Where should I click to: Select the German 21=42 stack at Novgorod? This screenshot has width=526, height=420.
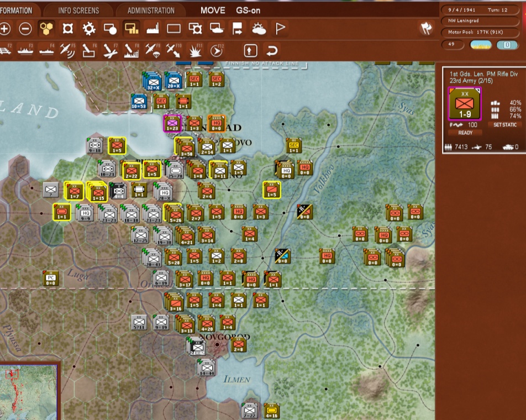(197, 347)
